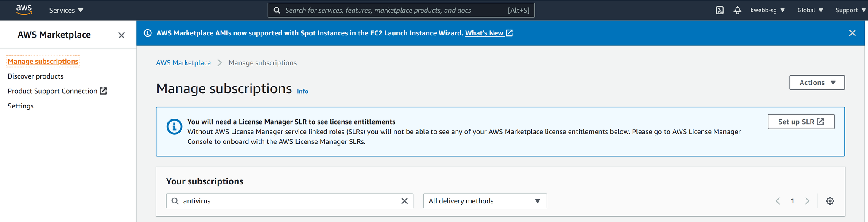Open the kwebb-sg account menu
The width and height of the screenshot is (868, 222).
click(768, 10)
